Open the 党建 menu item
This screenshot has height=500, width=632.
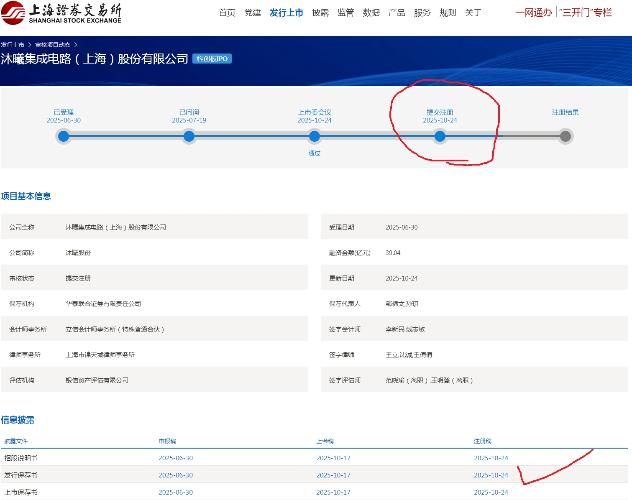(x=252, y=12)
